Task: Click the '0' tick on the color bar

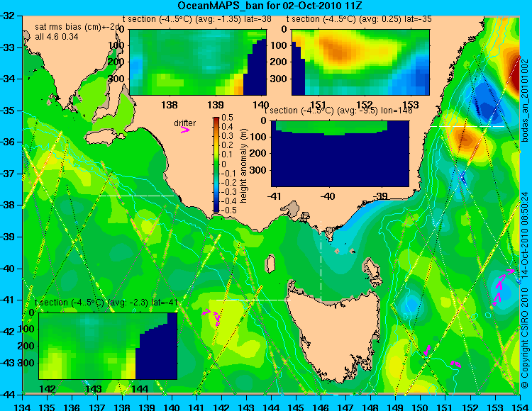Action: pos(223,164)
